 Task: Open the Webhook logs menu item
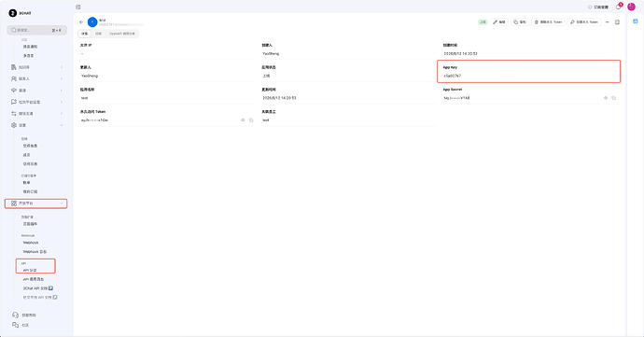[35, 251]
